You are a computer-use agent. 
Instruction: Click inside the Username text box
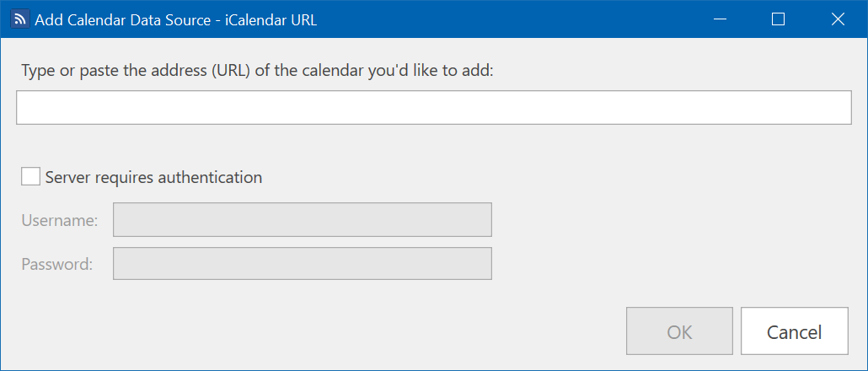click(302, 220)
